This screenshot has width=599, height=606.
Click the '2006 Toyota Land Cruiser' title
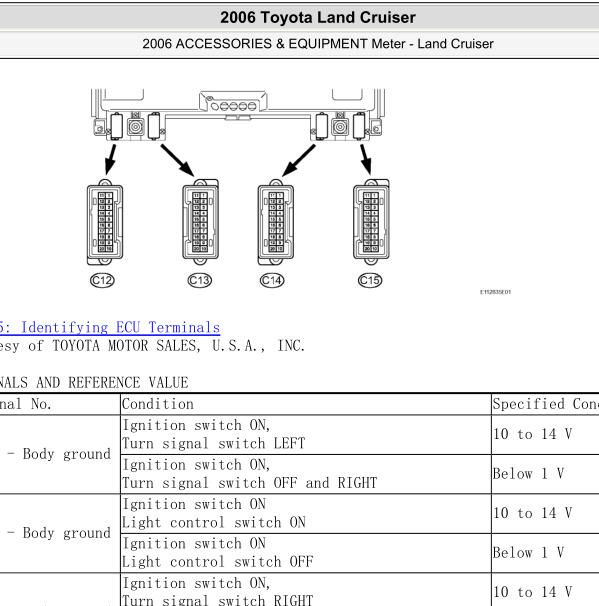(318, 17)
